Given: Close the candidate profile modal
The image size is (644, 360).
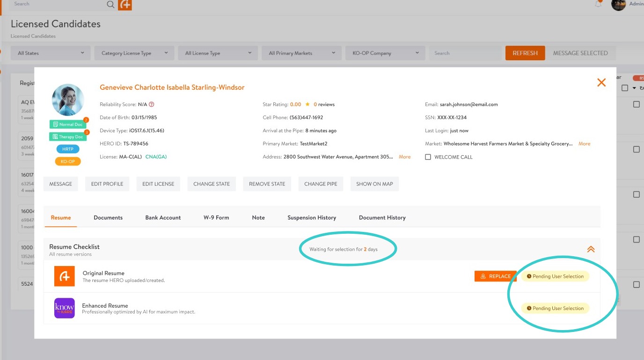Looking at the screenshot, I should click(x=601, y=83).
